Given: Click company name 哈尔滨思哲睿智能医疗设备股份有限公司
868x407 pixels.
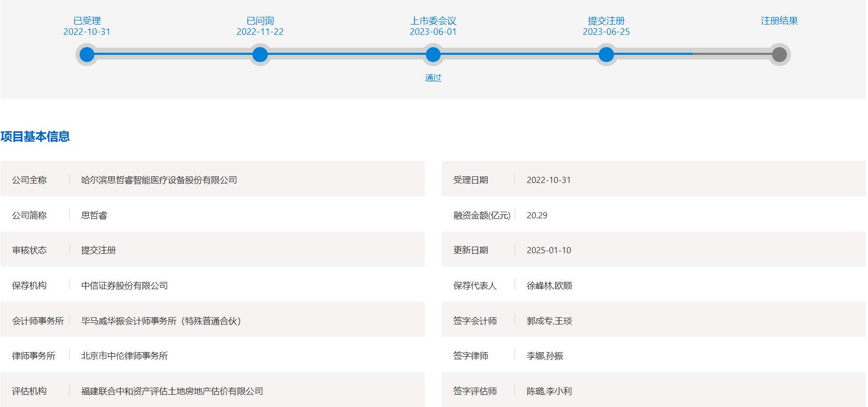Looking at the screenshot, I should point(159,180).
